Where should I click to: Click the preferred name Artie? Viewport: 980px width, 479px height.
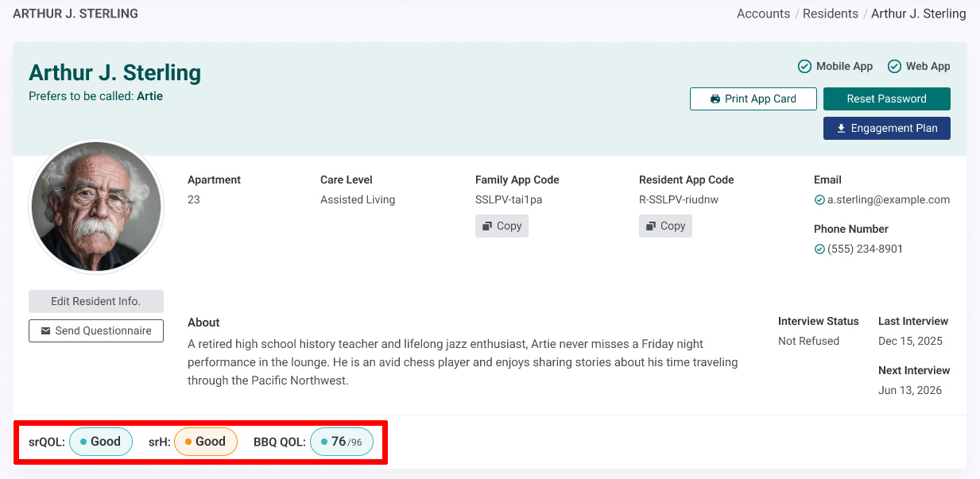coord(149,96)
